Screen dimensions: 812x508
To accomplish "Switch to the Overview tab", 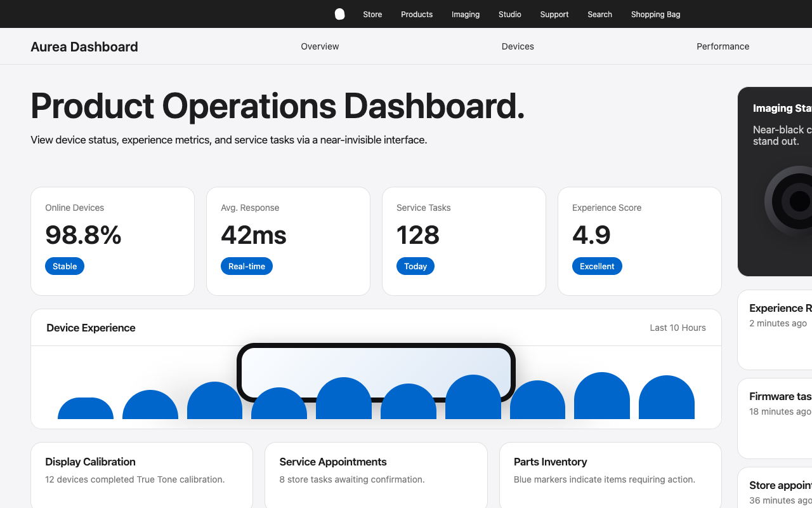I will [x=320, y=46].
